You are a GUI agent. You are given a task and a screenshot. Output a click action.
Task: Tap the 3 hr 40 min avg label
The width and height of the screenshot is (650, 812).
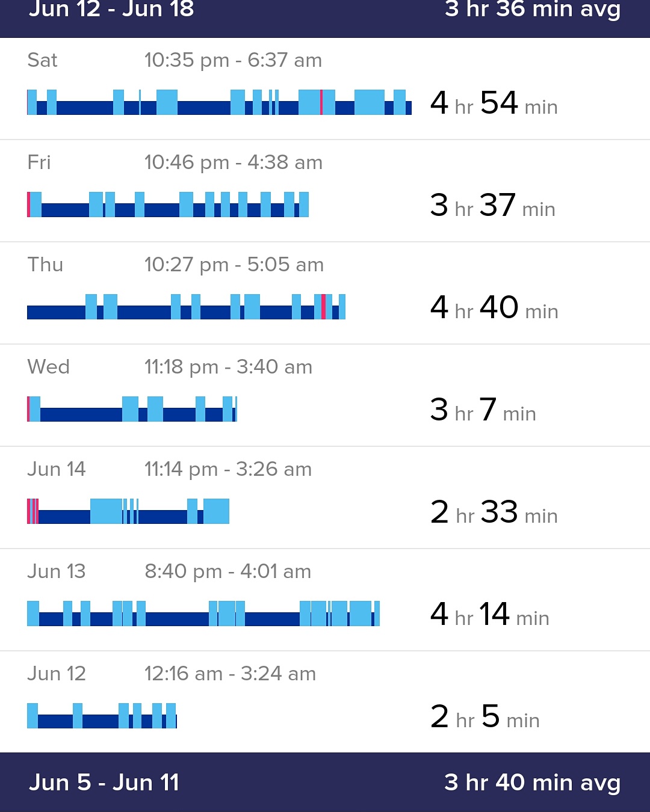coord(532,783)
